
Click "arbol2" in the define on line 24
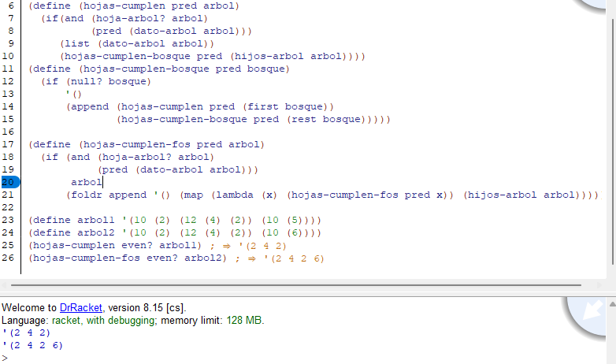coord(96,232)
